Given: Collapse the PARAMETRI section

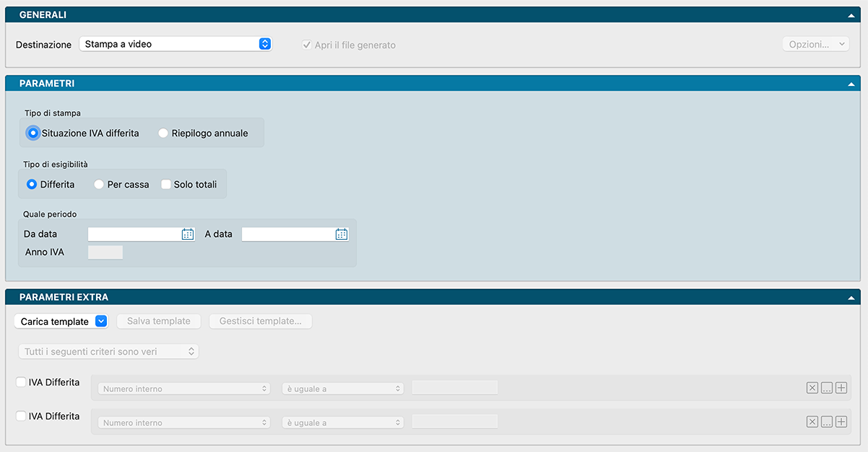Looking at the screenshot, I should tap(852, 84).
